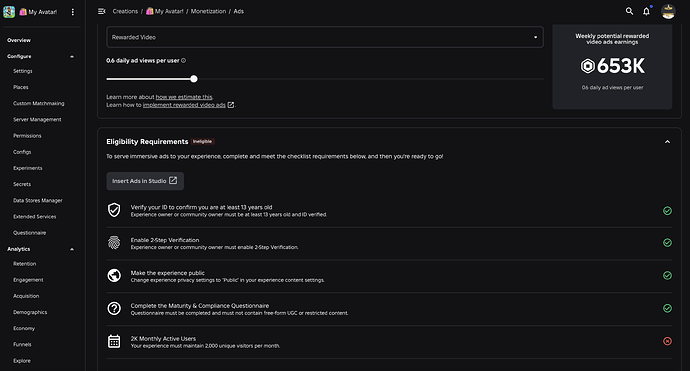Viewport: 690px width, 371px height.
Task: Open Extended Services page
Action: pos(35,217)
